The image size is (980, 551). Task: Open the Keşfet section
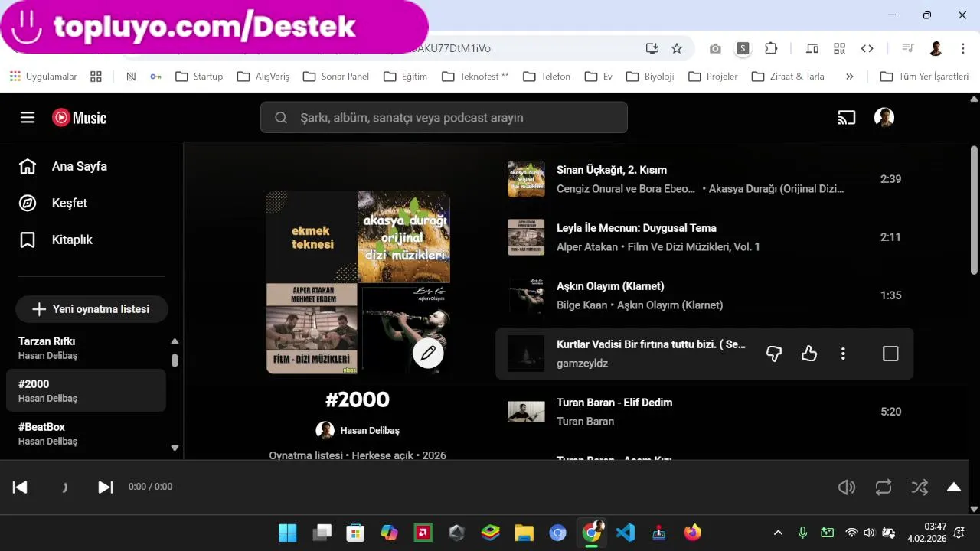click(x=70, y=203)
